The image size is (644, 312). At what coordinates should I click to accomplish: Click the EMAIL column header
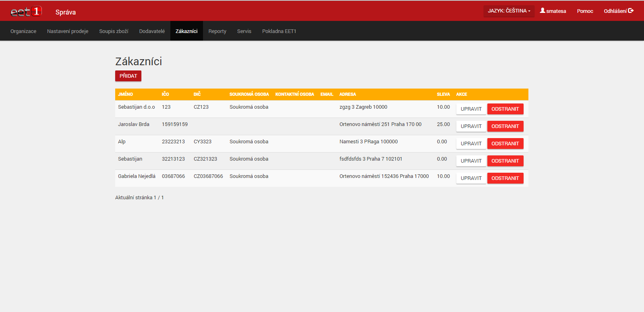coord(327,94)
